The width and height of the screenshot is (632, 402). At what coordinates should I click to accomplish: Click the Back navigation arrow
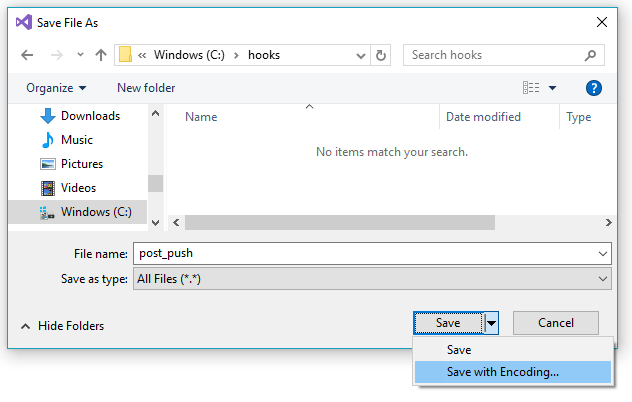coord(27,55)
